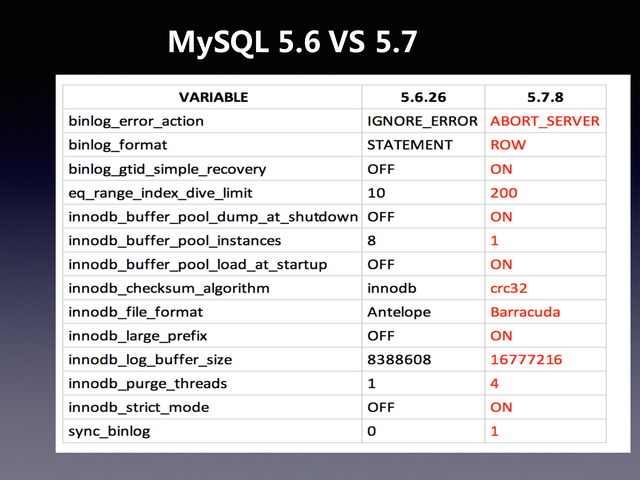
Task: Select the VARIABLE column header
Action: point(213,97)
